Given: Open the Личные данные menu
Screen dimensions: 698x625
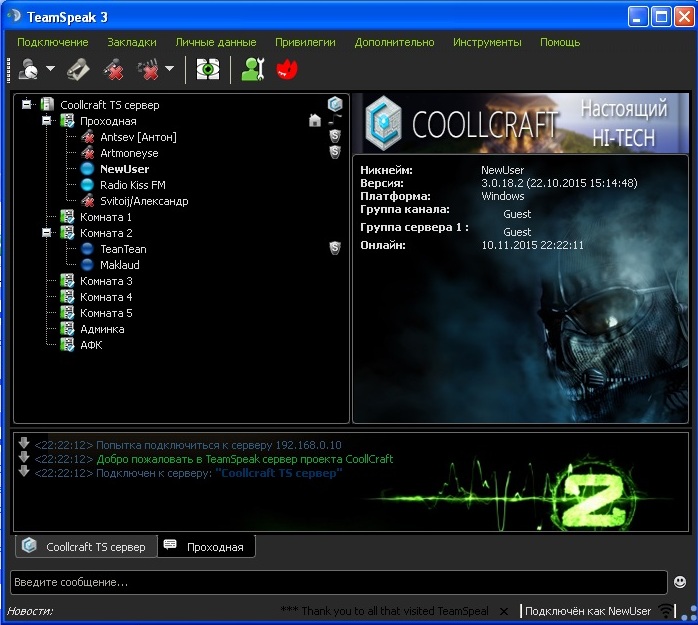Looking at the screenshot, I should click(x=216, y=42).
